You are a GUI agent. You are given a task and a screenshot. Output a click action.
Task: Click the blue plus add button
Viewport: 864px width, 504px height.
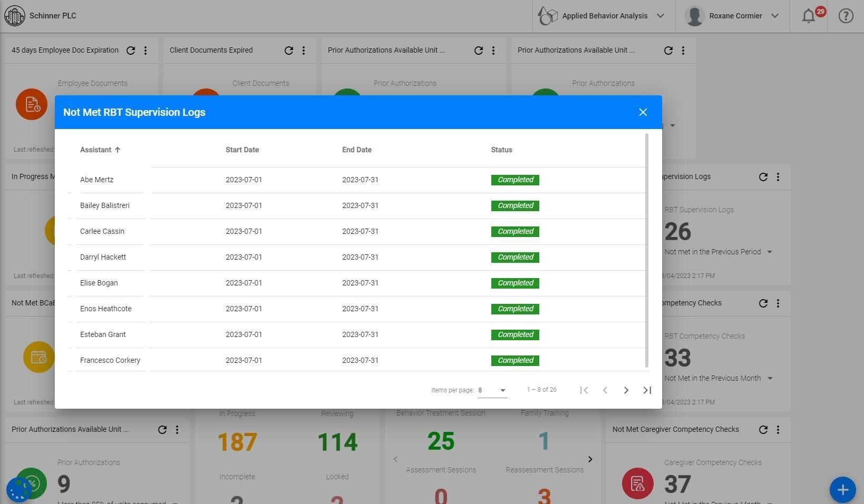(842, 490)
